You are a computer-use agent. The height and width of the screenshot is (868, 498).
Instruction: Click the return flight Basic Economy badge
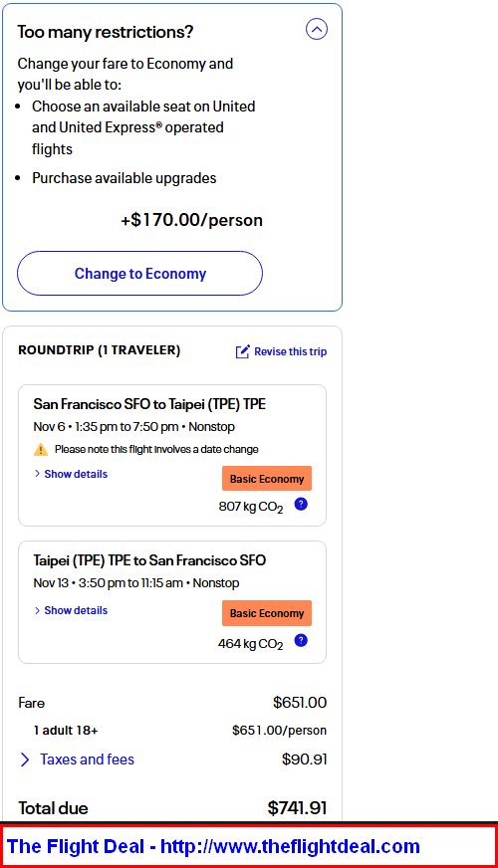(x=267, y=613)
